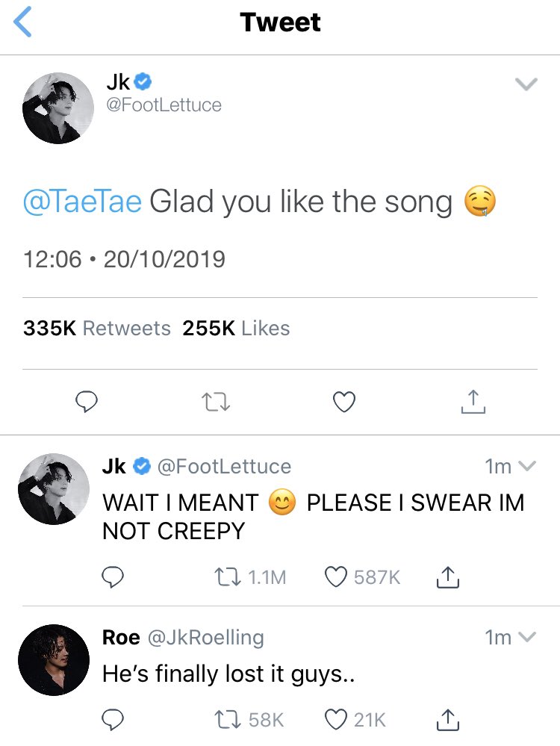Share the NOT CREEPY reply tweet

448,577
